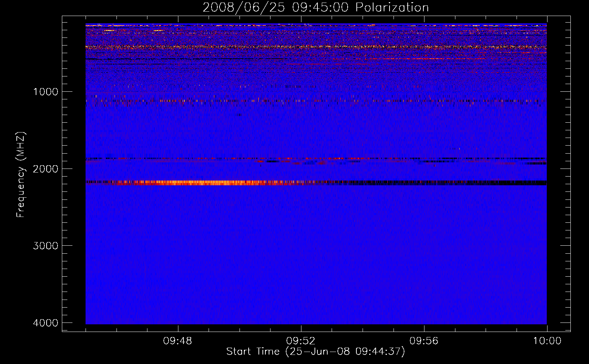Viewport: 589px width, 364px height.
Task: Click the 09:56 time tick label
Action: 424,341
